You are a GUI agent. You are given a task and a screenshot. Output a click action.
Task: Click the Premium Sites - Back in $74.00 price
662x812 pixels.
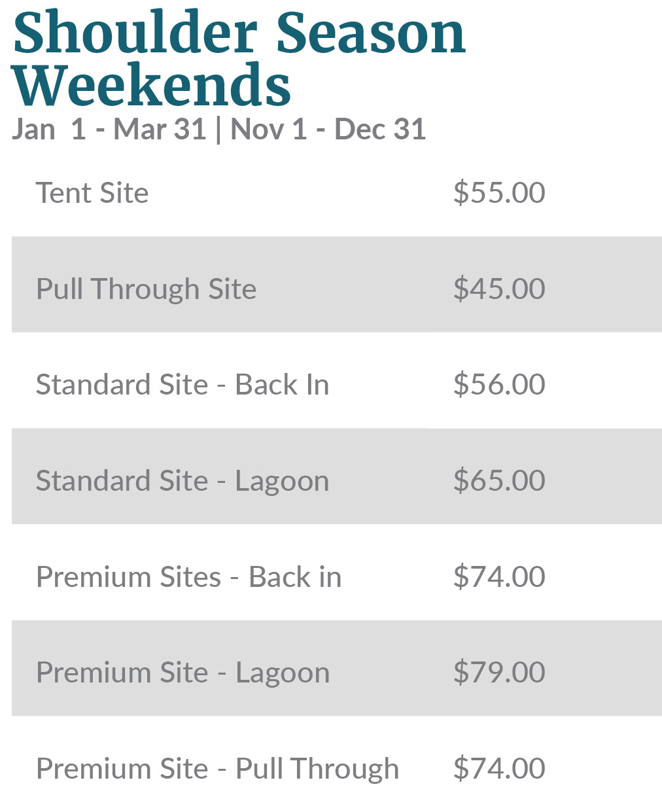[x=499, y=577]
